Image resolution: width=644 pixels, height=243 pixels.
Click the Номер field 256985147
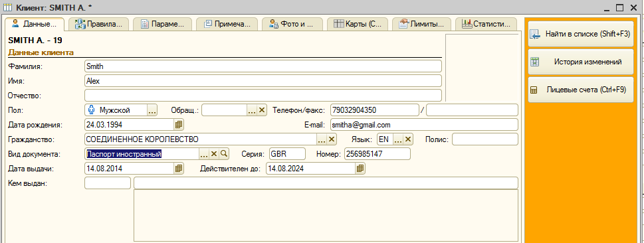point(377,154)
